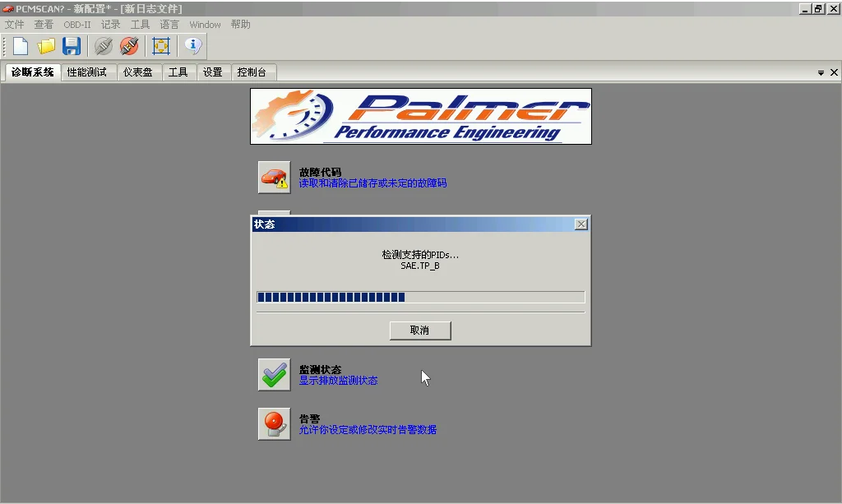Viewport: 842px width, 504px height.
Task: Switch to the 诊断系统 tab
Action: point(33,72)
